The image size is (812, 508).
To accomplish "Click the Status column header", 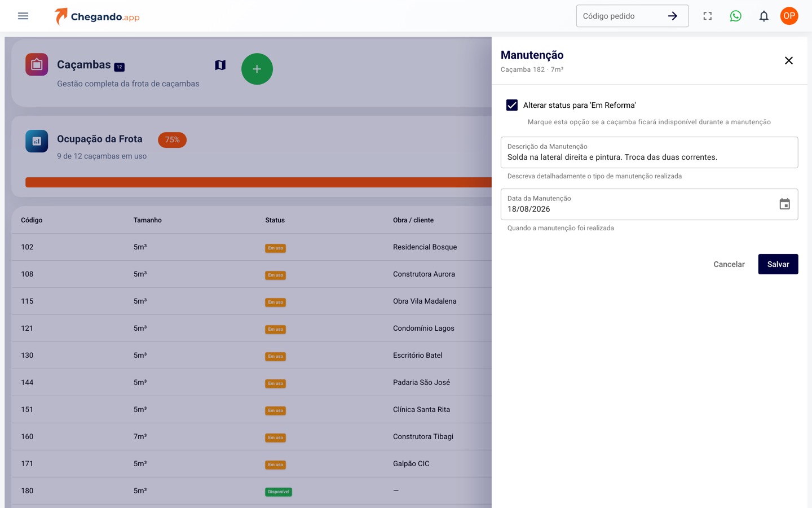I will pos(275,220).
